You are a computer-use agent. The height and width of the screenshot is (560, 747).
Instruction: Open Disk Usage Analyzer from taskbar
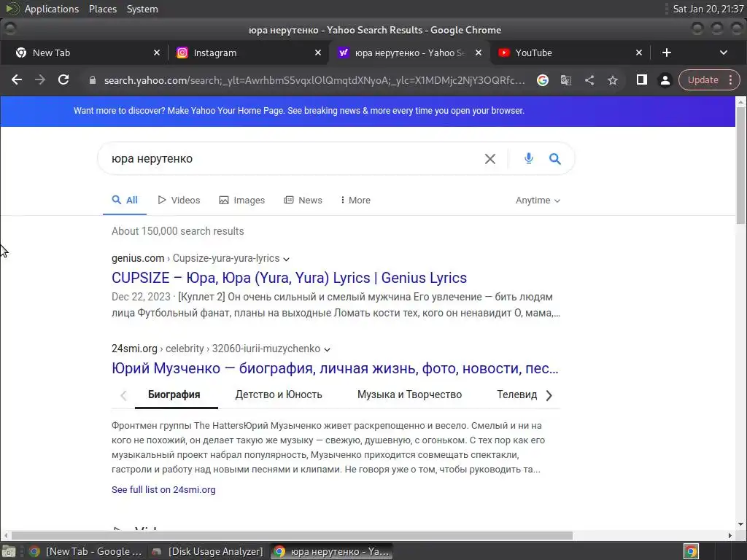click(x=208, y=551)
